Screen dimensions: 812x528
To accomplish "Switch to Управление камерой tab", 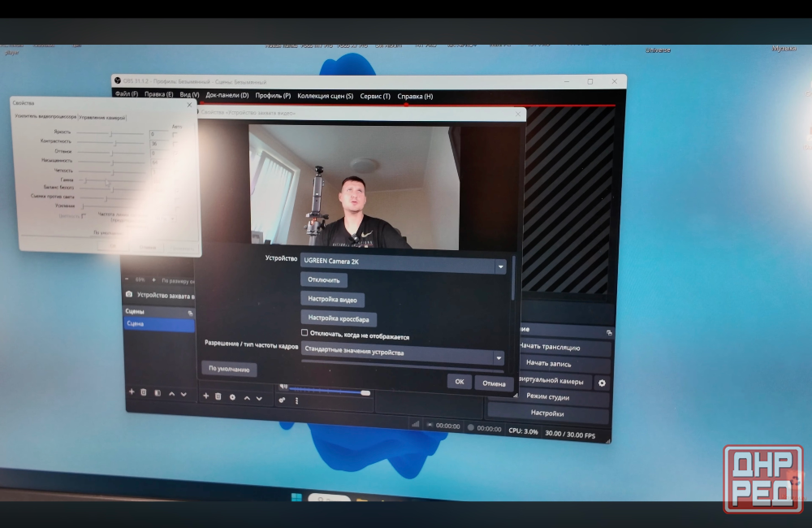I will [x=102, y=118].
